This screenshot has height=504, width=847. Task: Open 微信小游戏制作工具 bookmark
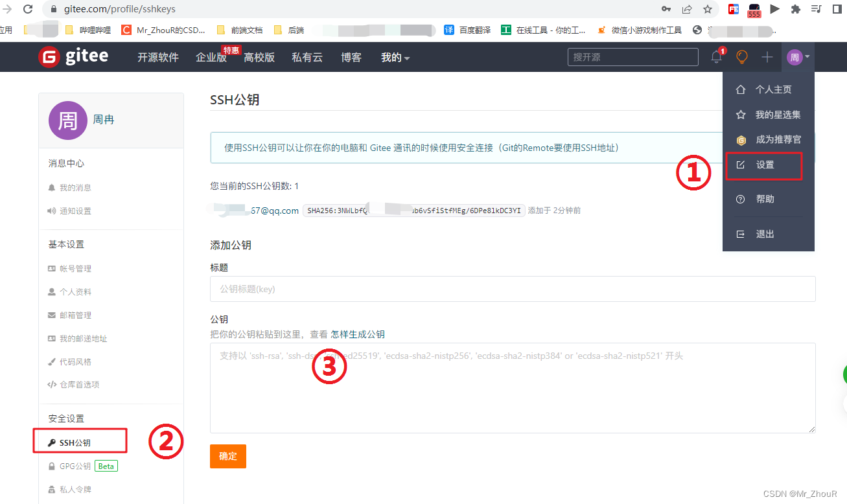(640, 30)
